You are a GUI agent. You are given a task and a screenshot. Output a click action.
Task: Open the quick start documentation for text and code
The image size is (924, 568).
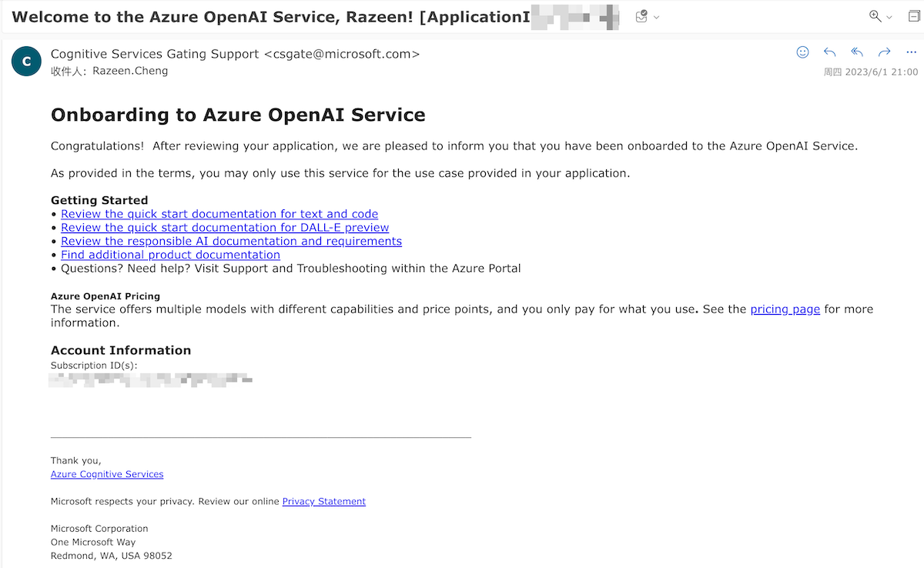point(219,214)
